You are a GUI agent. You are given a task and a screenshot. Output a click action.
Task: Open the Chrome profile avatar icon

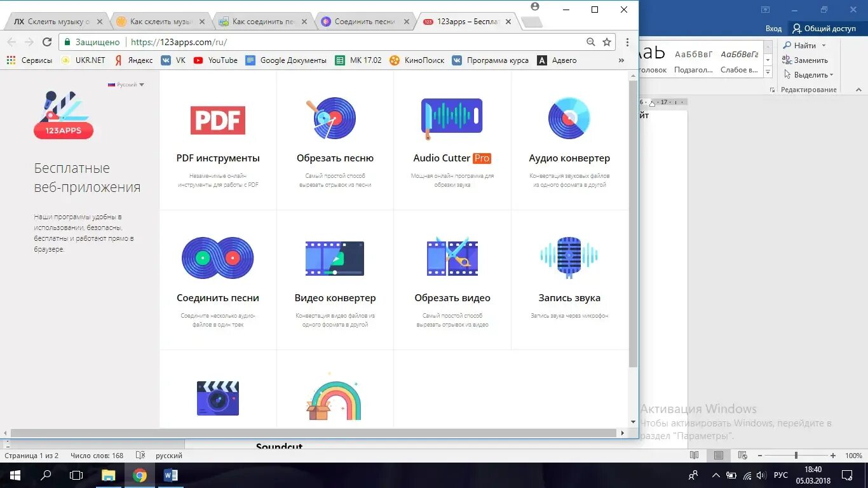(535, 6)
